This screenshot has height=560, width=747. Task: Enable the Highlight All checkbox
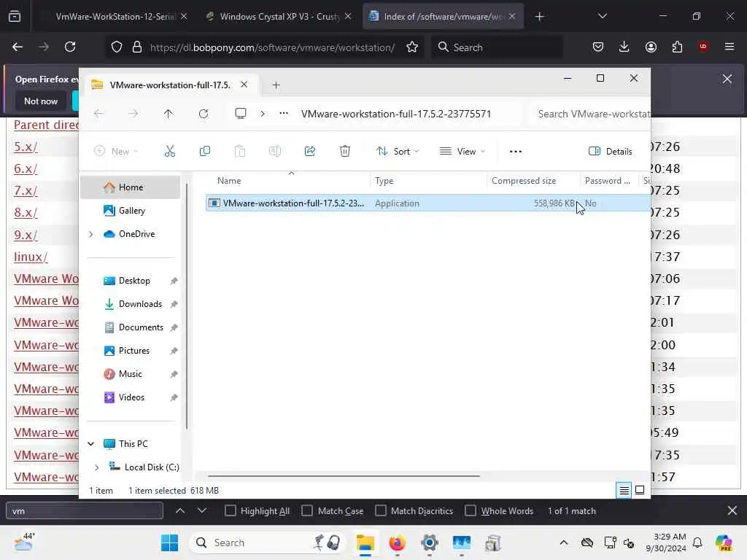[230, 510]
